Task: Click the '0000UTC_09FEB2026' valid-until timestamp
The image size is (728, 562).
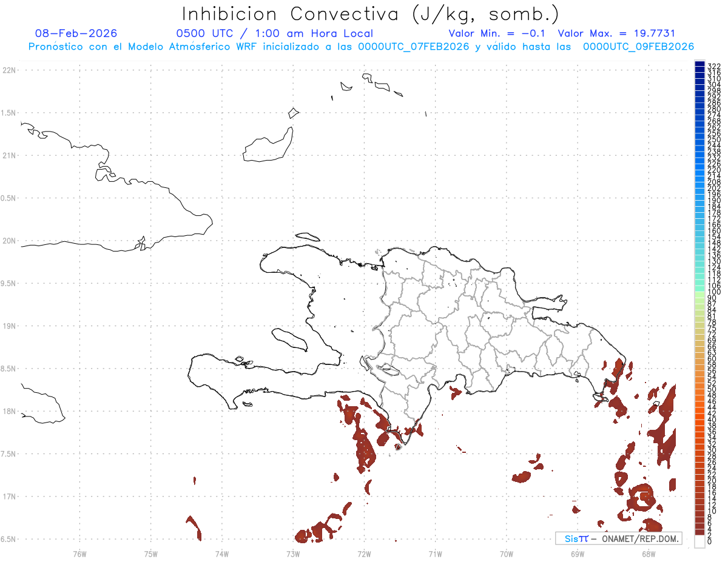Action: pyautogui.click(x=638, y=47)
